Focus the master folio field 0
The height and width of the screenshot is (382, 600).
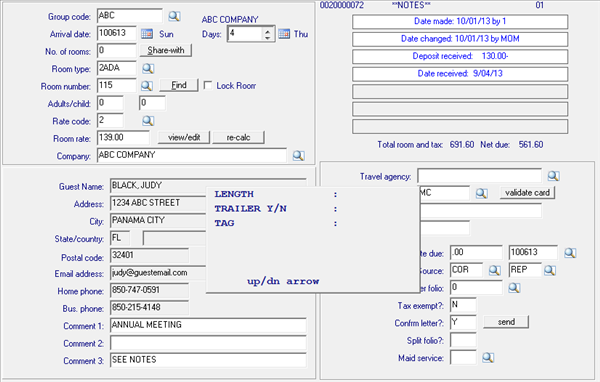476,287
